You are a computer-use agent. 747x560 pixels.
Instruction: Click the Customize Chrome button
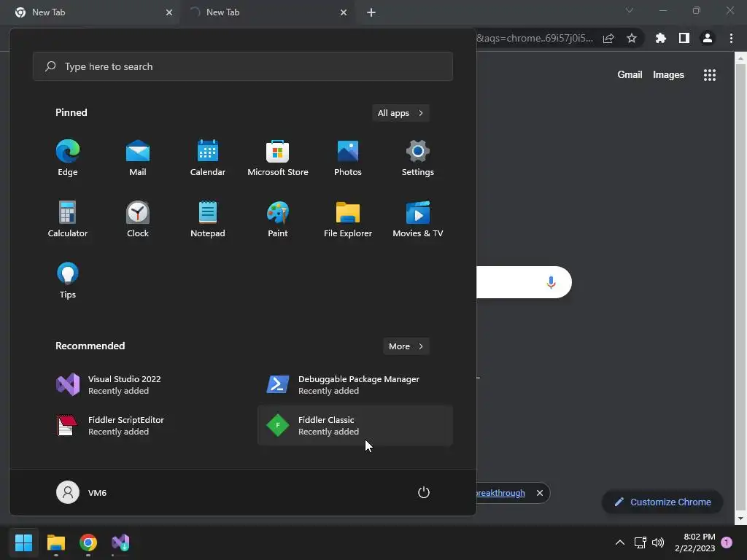[662, 502]
